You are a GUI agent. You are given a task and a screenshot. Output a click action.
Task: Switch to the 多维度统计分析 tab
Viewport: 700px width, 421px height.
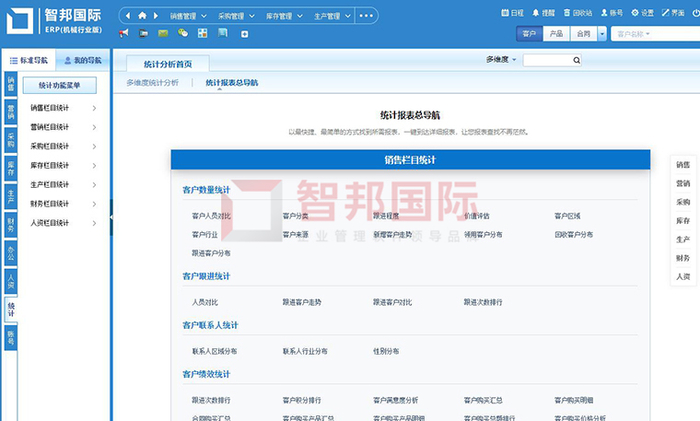point(153,82)
